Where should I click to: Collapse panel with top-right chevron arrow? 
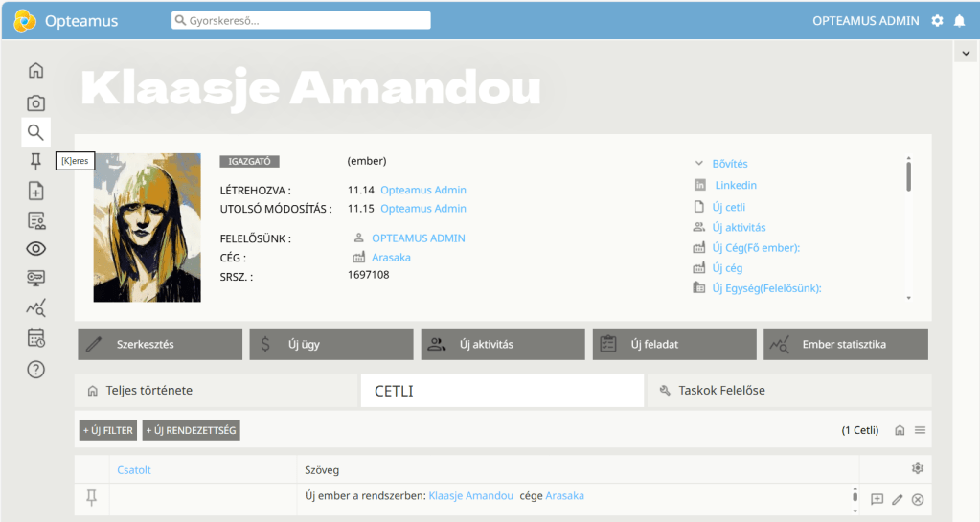click(966, 54)
